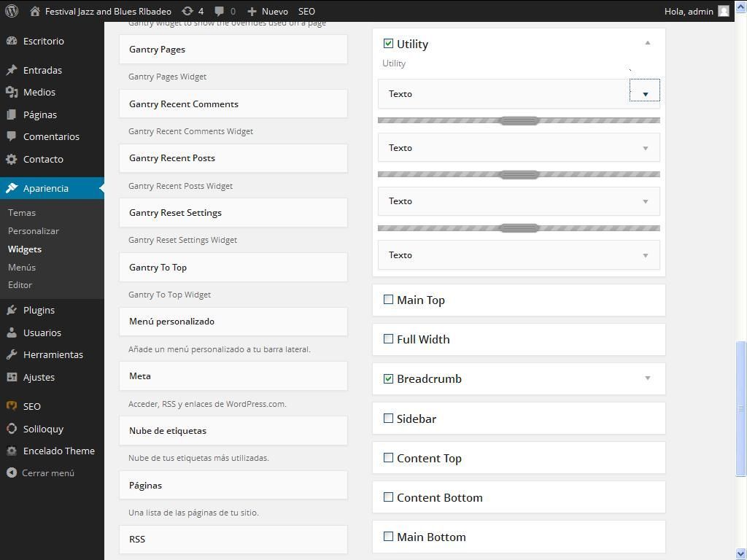Select the Meta widget
Screen dimensions: 747x560
[x=233, y=376]
